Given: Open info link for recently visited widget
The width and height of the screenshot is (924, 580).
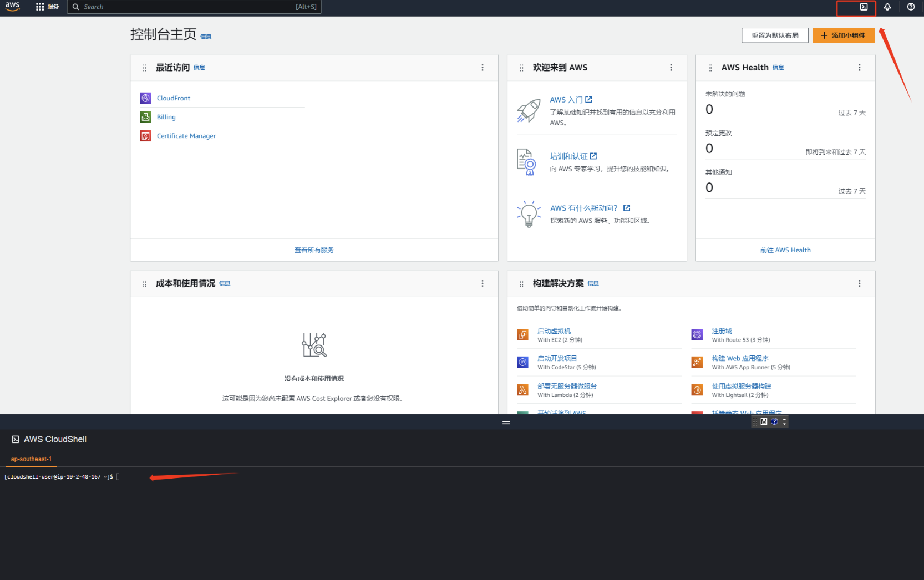Looking at the screenshot, I should point(199,68).
